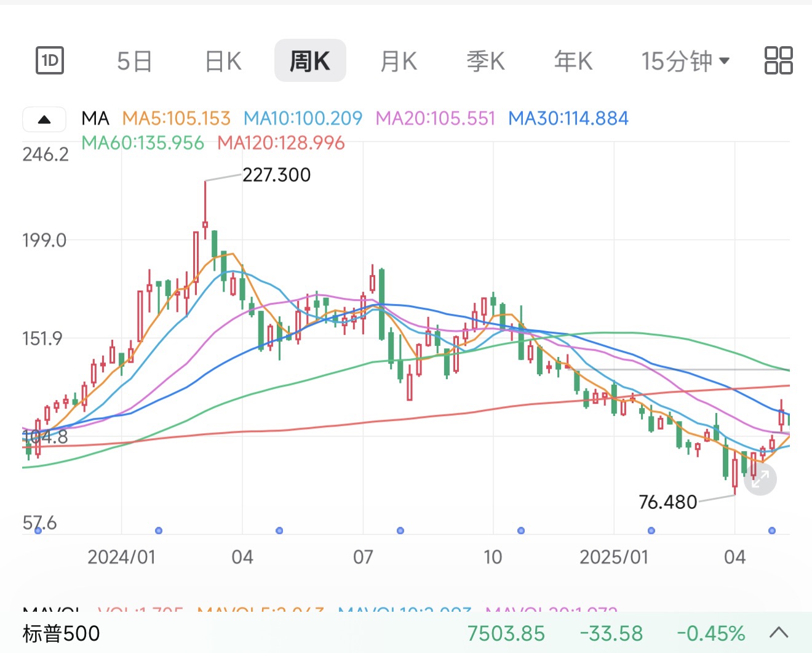Click the 76.480 low price label
This screenshot has width=812, height=653.
(x=667, y=502)
